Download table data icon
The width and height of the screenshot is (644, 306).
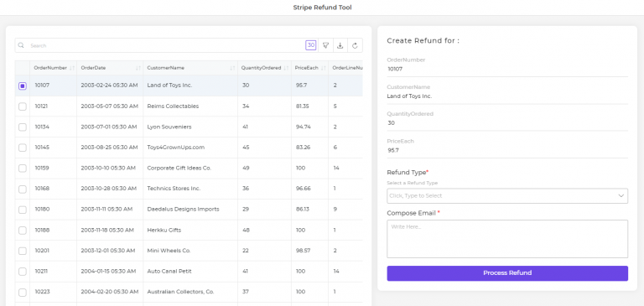(x=340, y=45)
